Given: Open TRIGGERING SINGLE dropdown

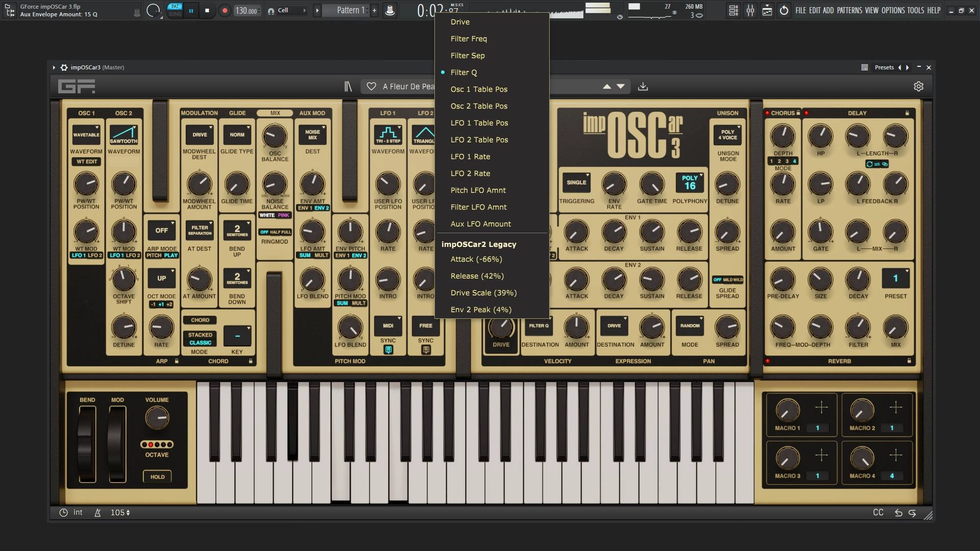Looking at the screenshot, I should pos(577,183).
